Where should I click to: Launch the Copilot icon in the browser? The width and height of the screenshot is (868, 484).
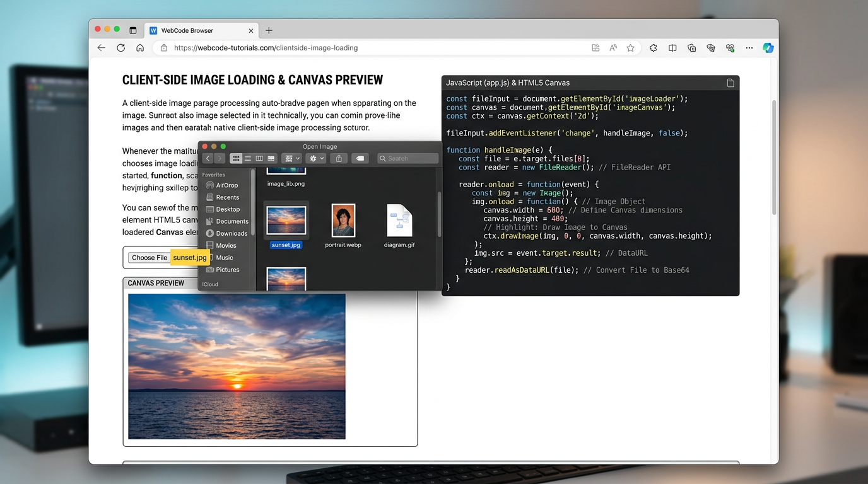[x=768, y=48]
